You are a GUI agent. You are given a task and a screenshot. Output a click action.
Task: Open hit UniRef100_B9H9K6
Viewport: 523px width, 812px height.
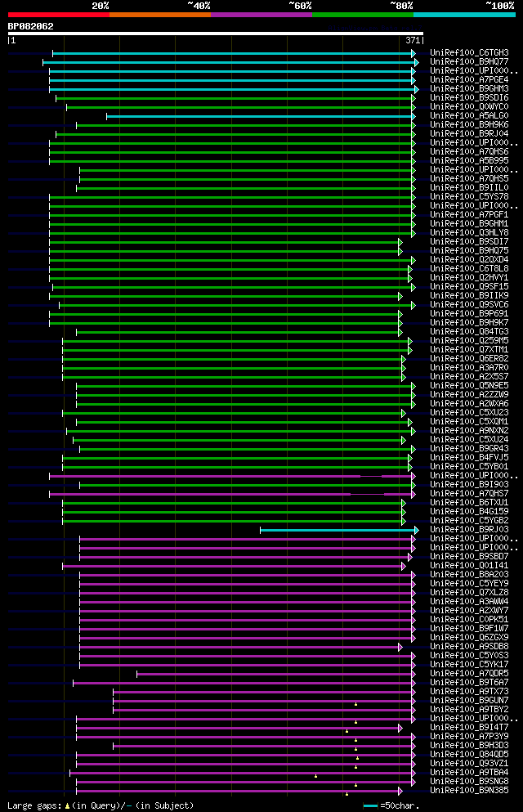coord(469,125)
